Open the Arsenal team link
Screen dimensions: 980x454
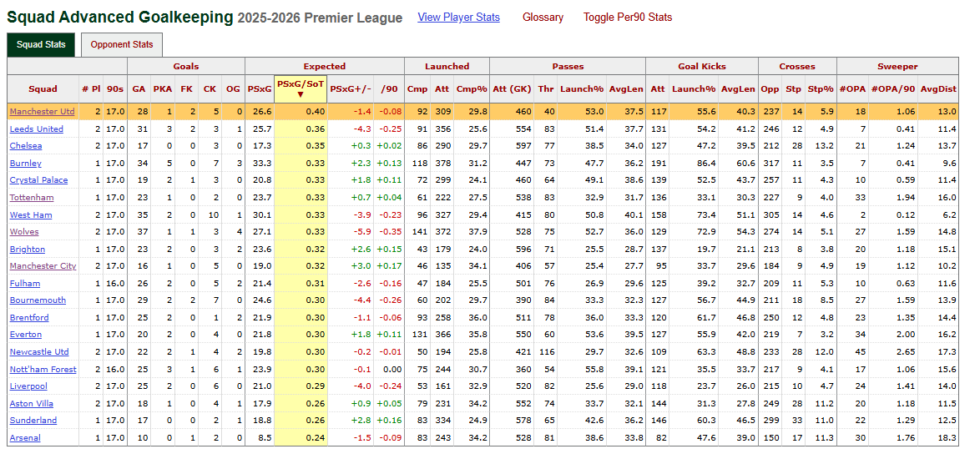[x=25, y=438]
